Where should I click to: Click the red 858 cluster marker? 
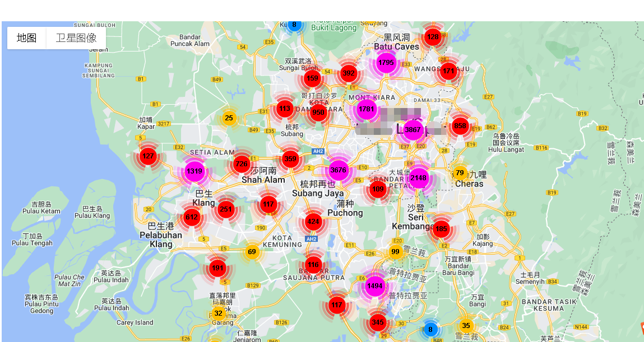click(460, 126)
